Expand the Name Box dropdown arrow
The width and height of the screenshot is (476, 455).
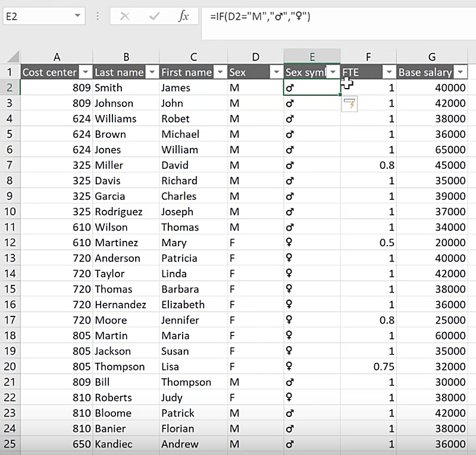point(78,17)
